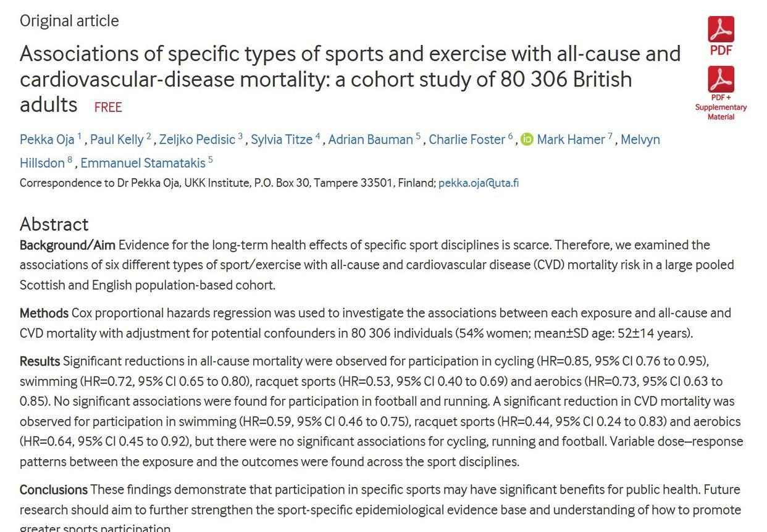Click author name Melvyn Hillsdon
The height and width of the screenshot is (532, 767).
(640, 140)
